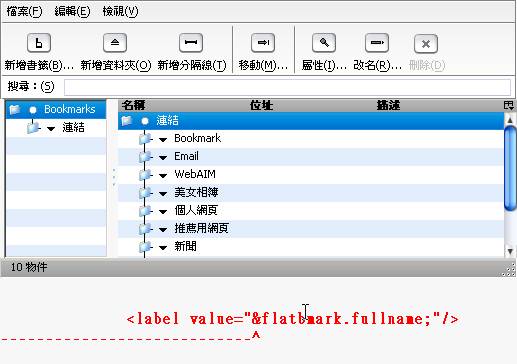Image resolution: width=517 pixels, height=364 pixels.
Task: Expand the 美女相簿 folder twisty
Action: pos(163,194)
